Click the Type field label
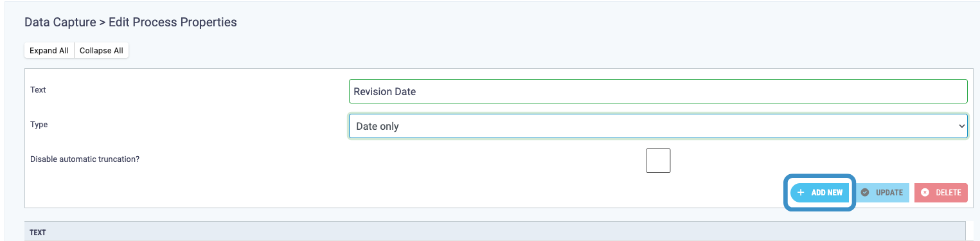This screenshot has width=980, height=241. (x=39, y=124)
